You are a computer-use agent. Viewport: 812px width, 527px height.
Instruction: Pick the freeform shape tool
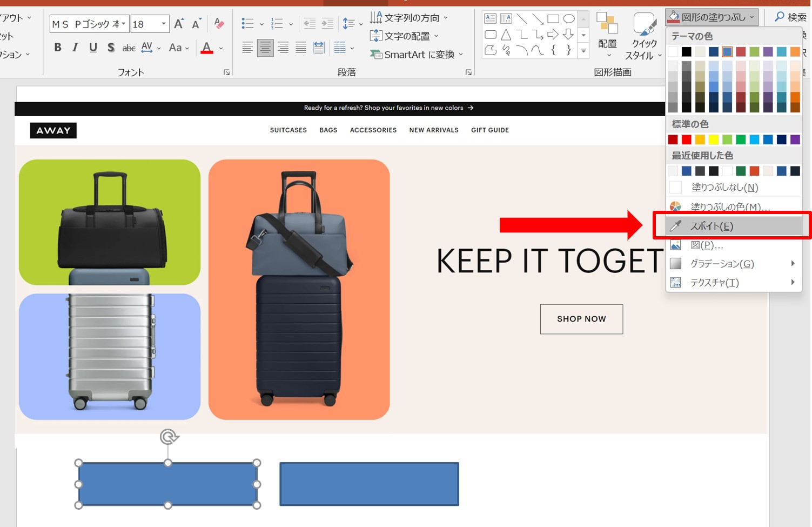pyautogui.click(x=491, y=50)
